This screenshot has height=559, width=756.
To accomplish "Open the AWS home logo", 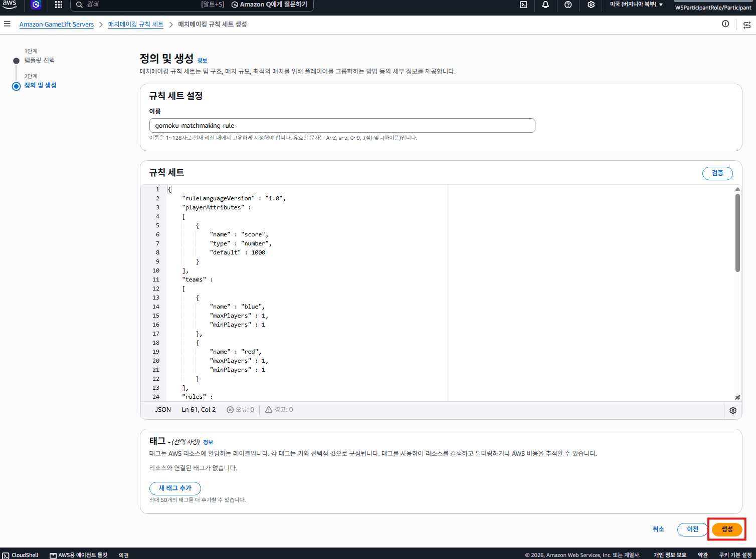I will point(10,5).
